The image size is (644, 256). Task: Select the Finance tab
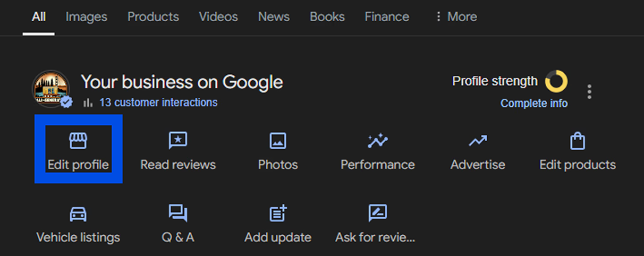(387, 17)
